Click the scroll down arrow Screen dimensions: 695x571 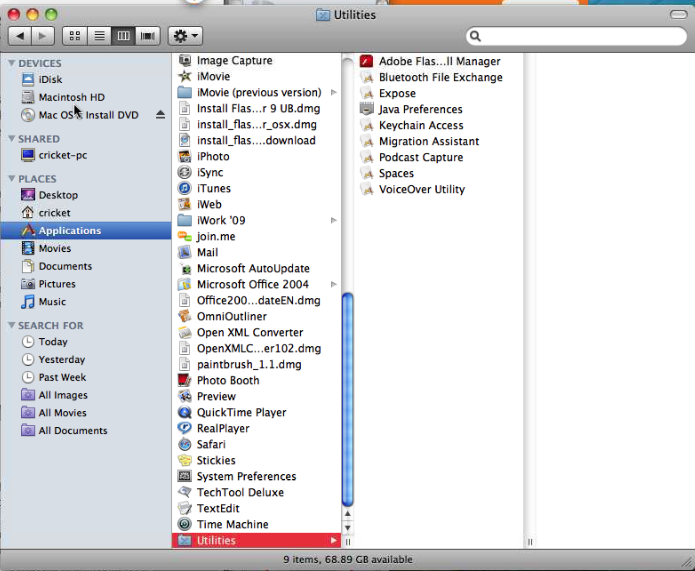click(348, 528)
